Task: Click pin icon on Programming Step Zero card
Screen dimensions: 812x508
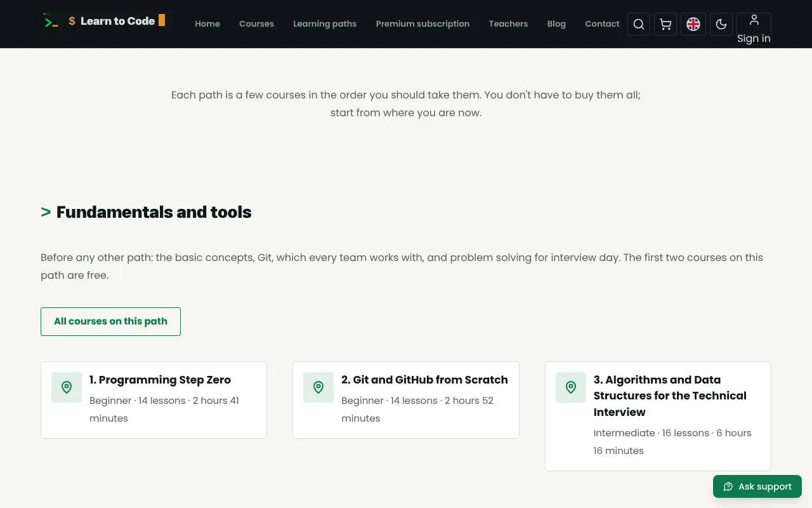Action: 67,387
